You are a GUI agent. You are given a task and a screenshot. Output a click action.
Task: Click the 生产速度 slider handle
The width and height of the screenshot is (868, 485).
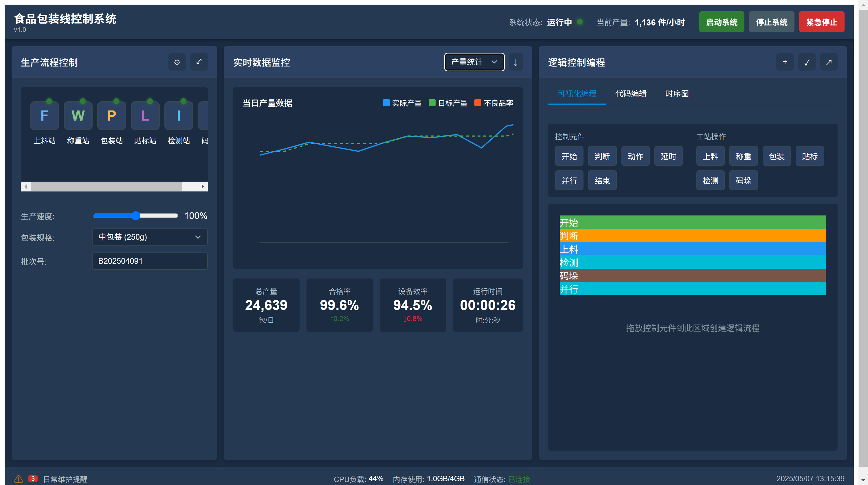pyautogui.click(x=136, y=216)
